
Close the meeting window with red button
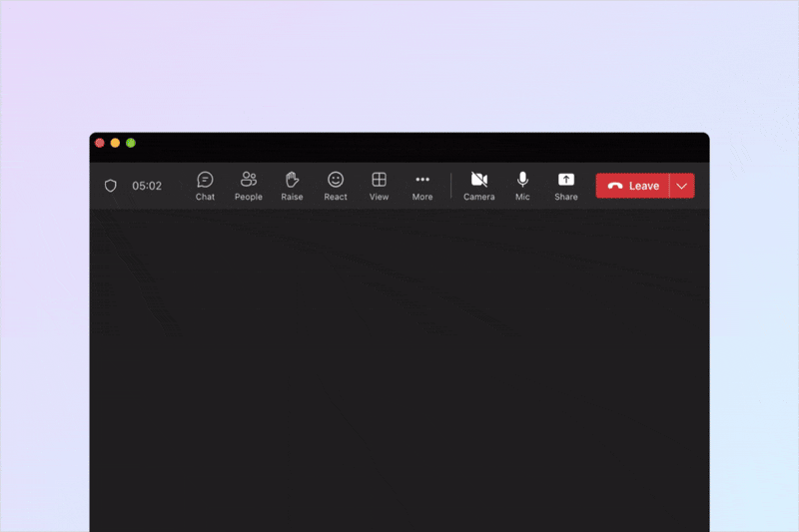click(100, 144)
